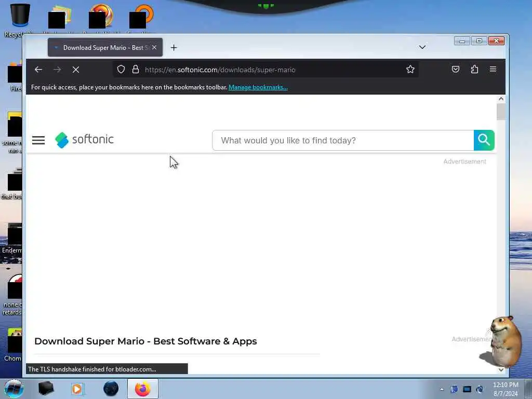This screenshot has height=399, width=532.
Task: Open the Firefox application menu
Action: [x=493, y=69]
